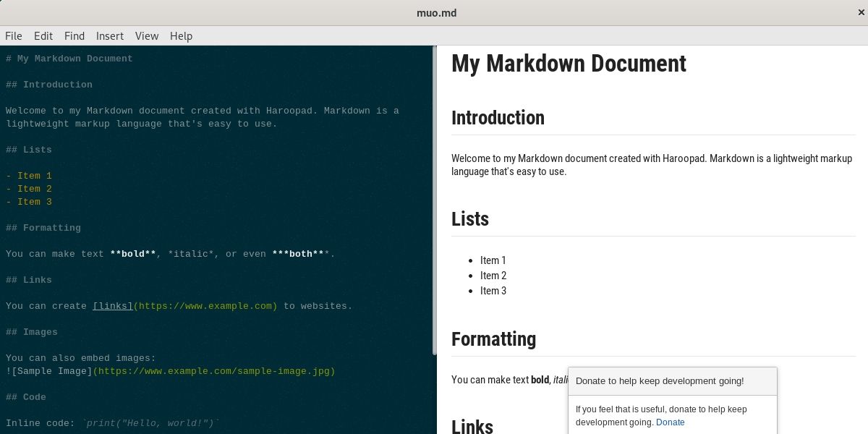Click the "Introduction" heading in the preview
This screenshot has height=434, width=868.
(498, 117)
